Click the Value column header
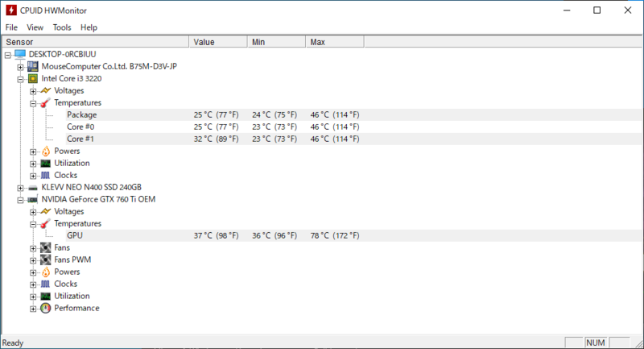The height and width of the screenshot is (349, 644). 218,42
